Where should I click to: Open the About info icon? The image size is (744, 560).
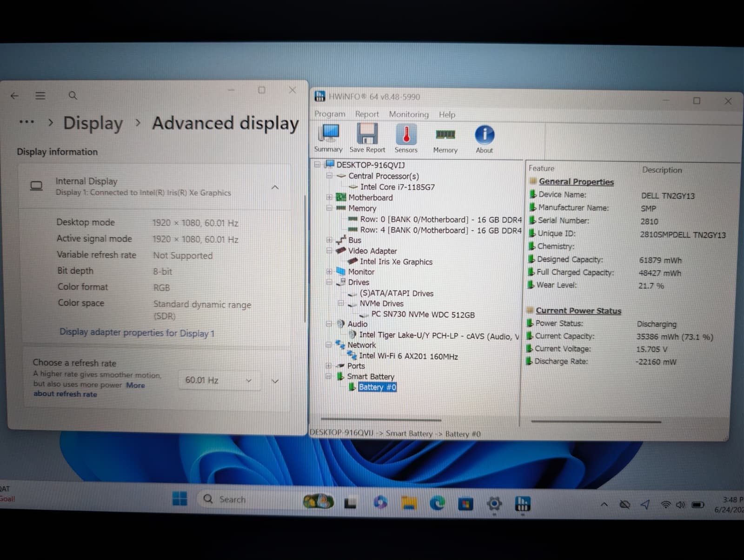coord(485,139)
